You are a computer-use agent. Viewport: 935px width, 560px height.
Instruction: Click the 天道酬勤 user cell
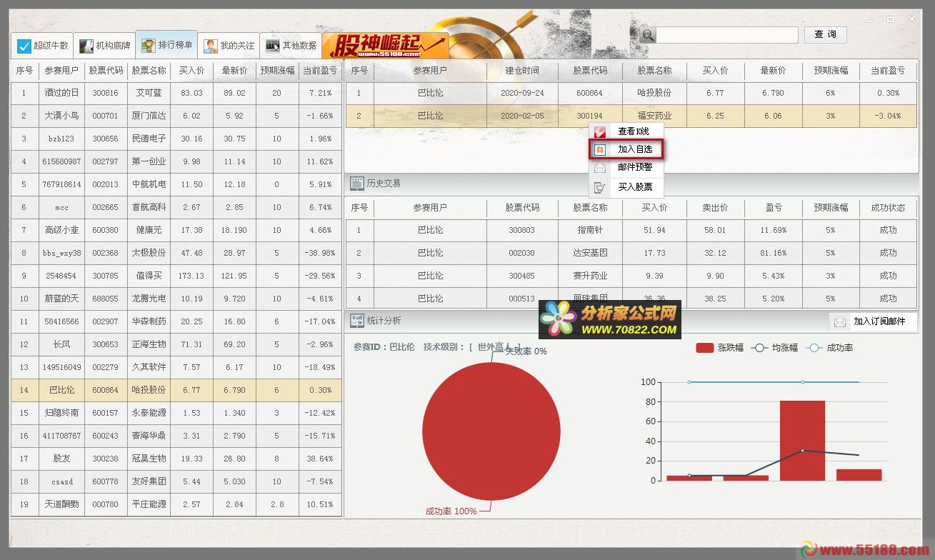pyautogui.click(x=61, y=504)
